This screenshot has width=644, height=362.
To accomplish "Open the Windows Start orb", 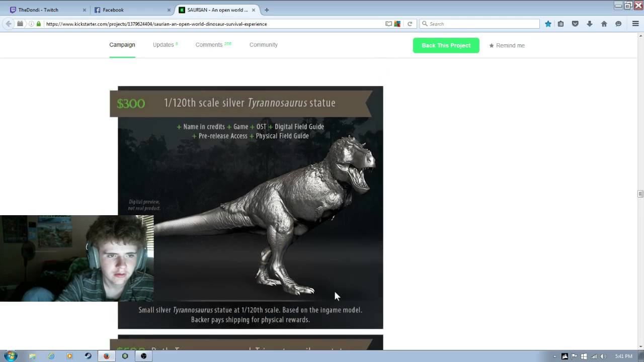I will 11,356.
